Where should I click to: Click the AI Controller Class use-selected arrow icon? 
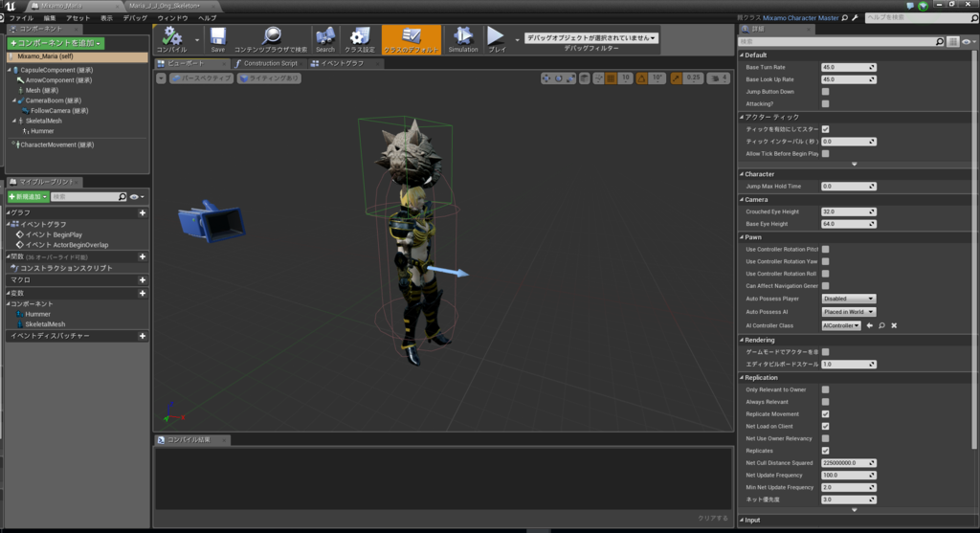(869, 325)
